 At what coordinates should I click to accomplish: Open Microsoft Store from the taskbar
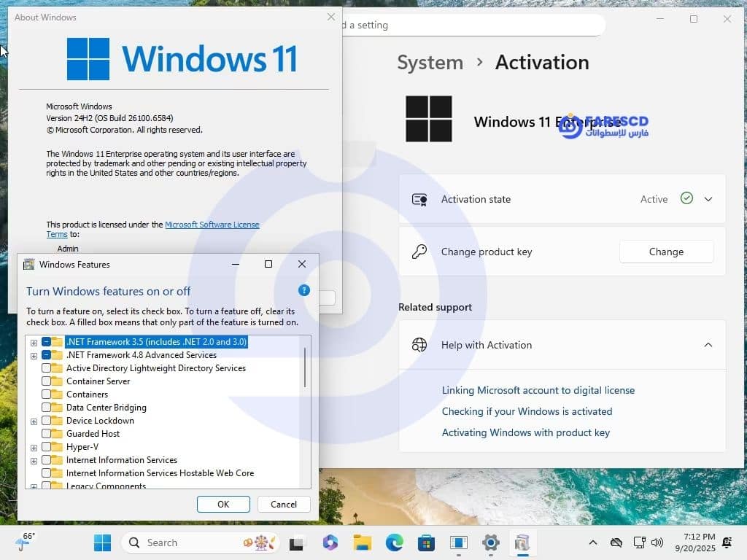point(427,542)
